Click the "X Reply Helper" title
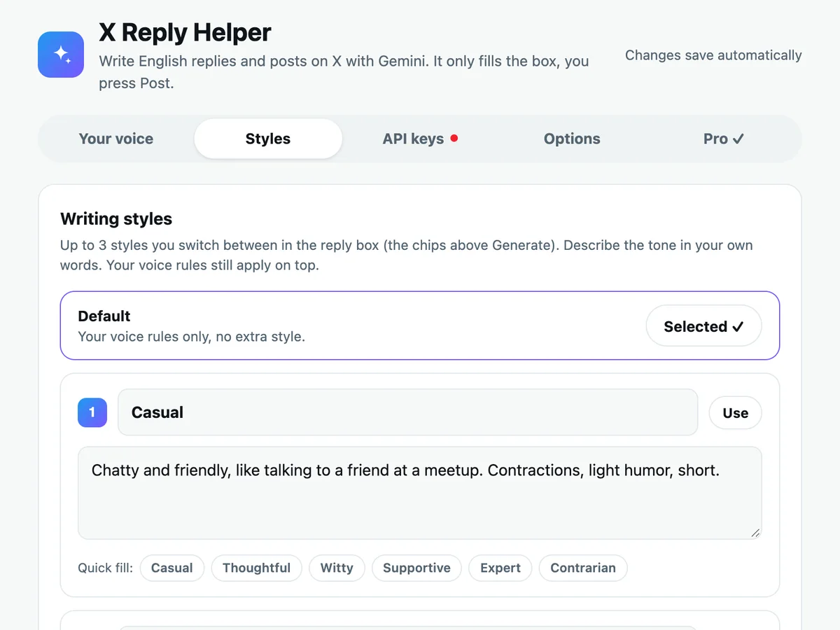 [x=185, y=32]
